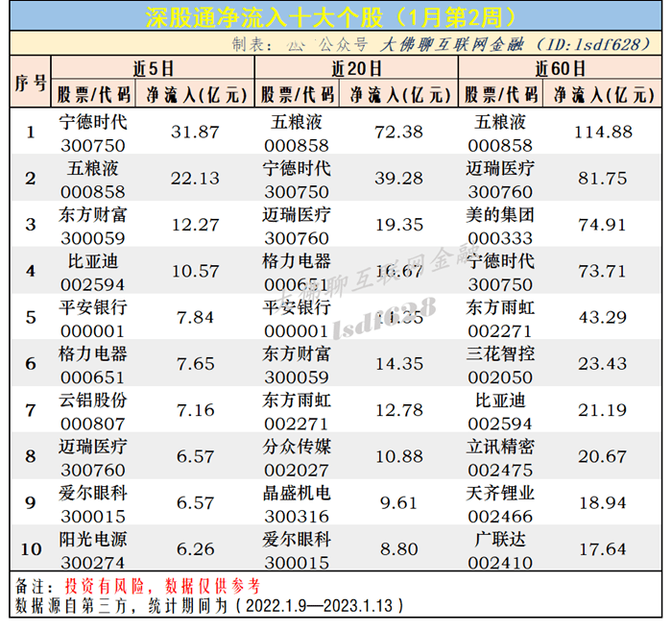
Task: Click 比亚迪 002594 in the 近5日 column
Action: pos(93,271)
